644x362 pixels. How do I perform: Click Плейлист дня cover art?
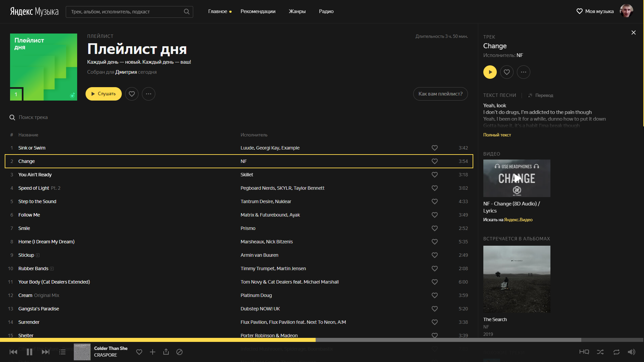44,67
